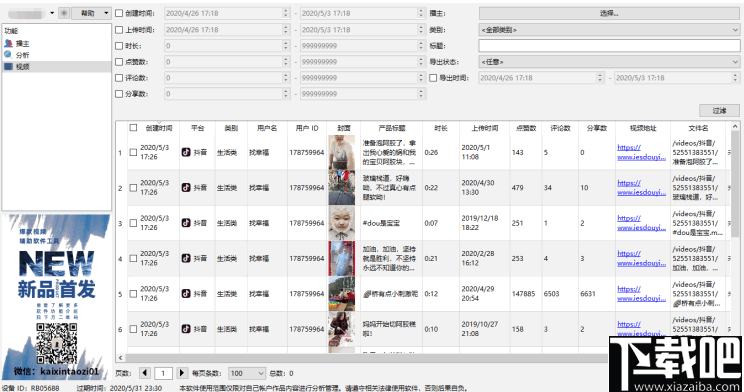Select the 播主 icon in function list
744x392 pixels.
tap(8, 43)
